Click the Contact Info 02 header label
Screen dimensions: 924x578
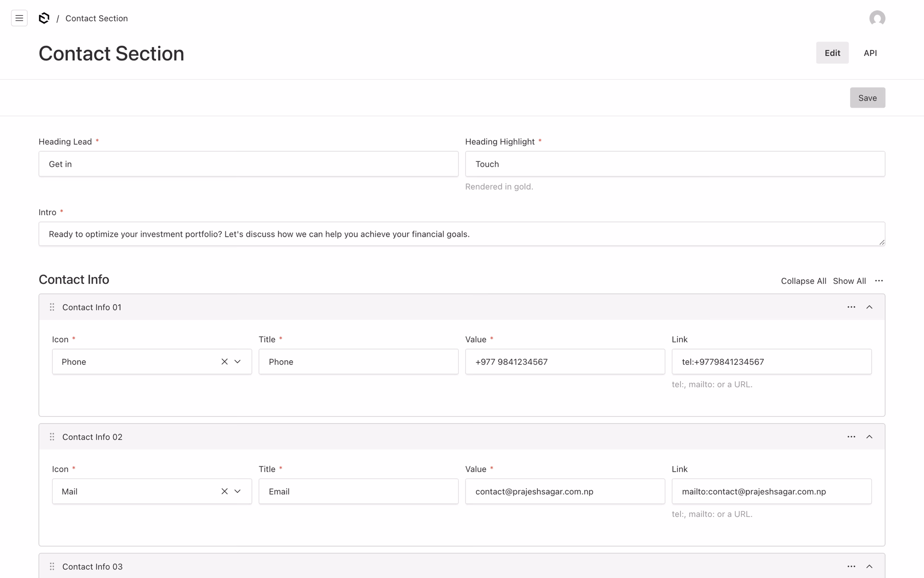(92, 437)
